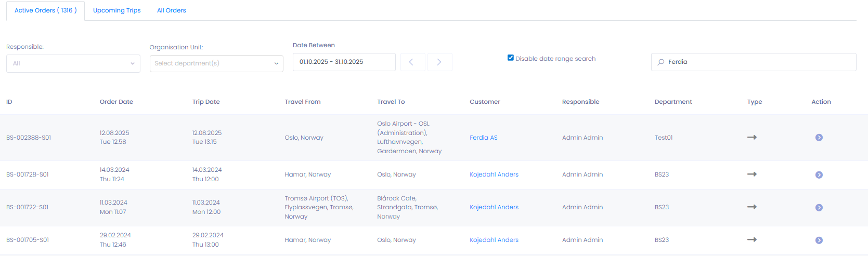Screen dimensions: 868x256
Task: Click previous date range arrow
Action: 411,62
